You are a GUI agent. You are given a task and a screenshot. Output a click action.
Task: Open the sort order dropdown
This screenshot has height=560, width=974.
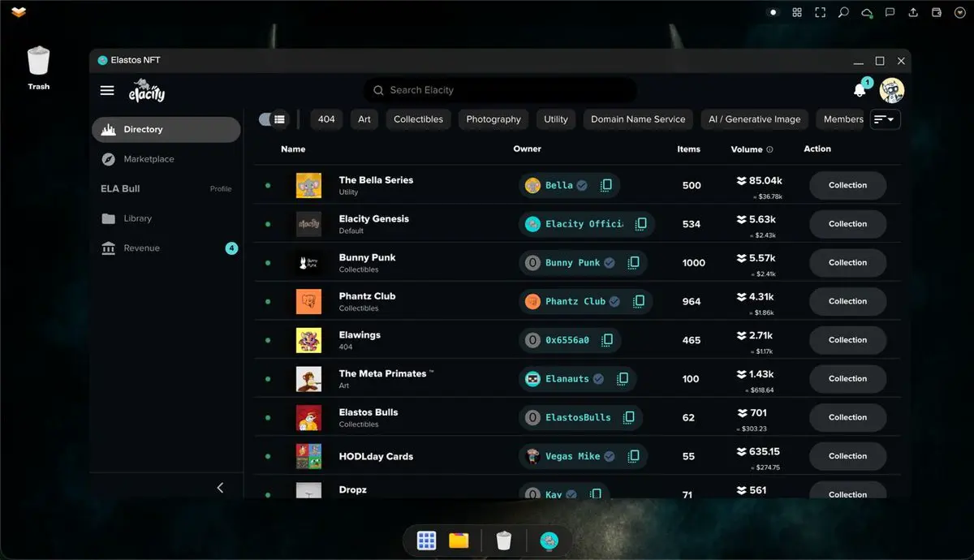pyautogui.click(x=885, y=119)
